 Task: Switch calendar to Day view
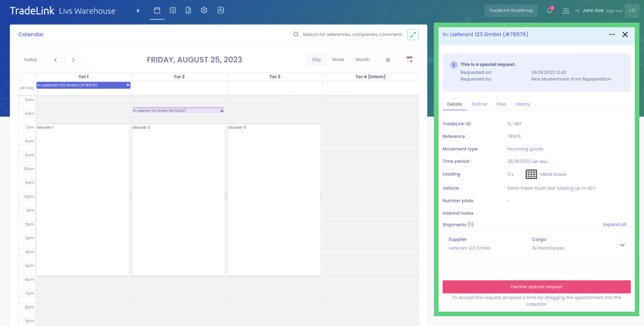coord(316,60)
